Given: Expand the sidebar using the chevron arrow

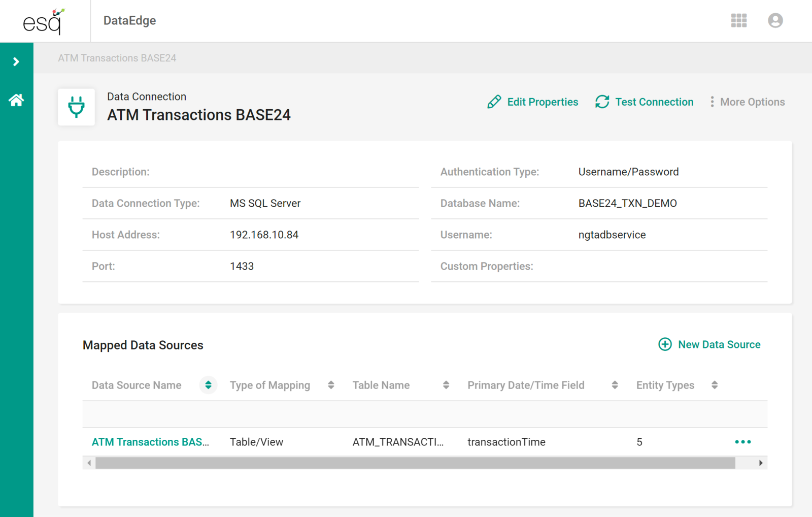Looking at the screenshot, I should click(x=17, y=61).
